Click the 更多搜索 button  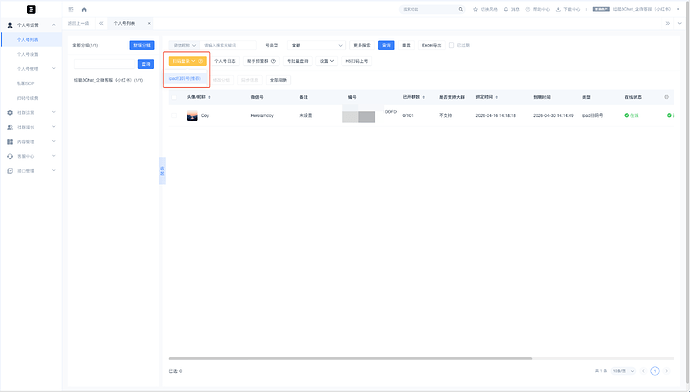(362, 45)
